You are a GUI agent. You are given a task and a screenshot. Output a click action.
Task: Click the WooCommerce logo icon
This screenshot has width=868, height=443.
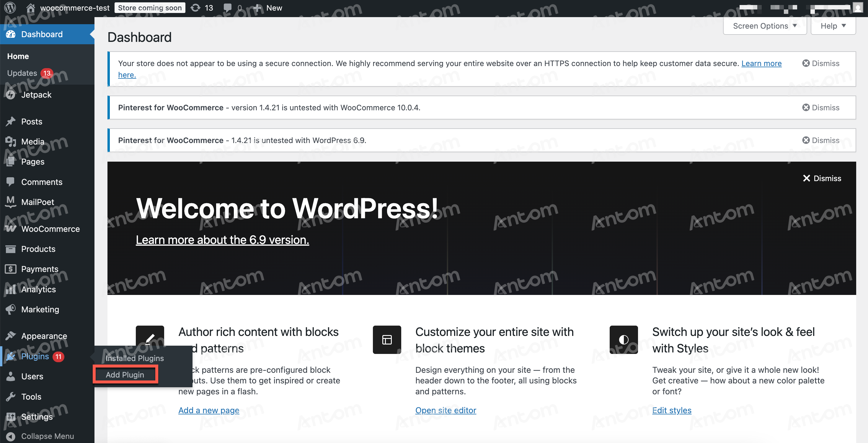coord(11,229)
